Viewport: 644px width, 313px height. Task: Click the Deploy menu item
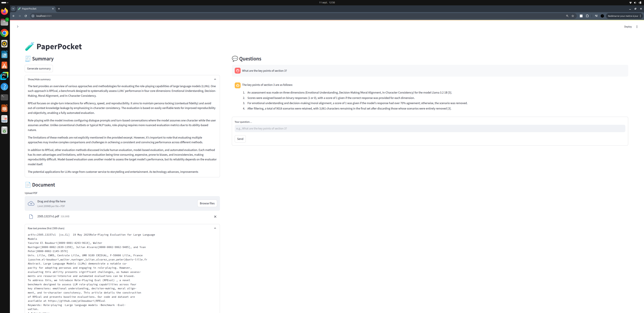(x=628, y=27)
